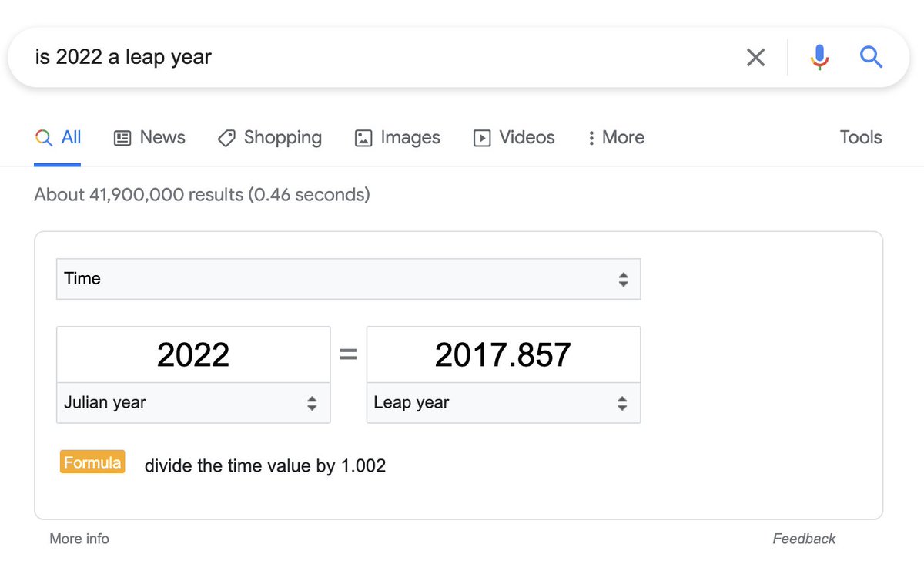The height and width of the screenshot is (571, 924).
Task: Open the More search categories menu
Action: [x=616, y=138]
